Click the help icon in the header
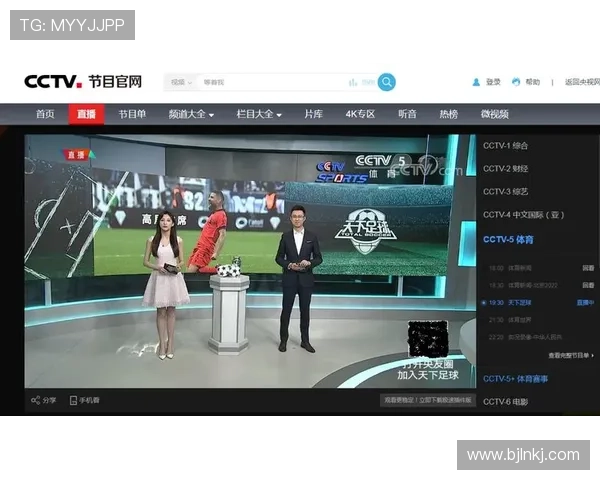The width and height of the screenshot is (600, 480). [516, 82]
